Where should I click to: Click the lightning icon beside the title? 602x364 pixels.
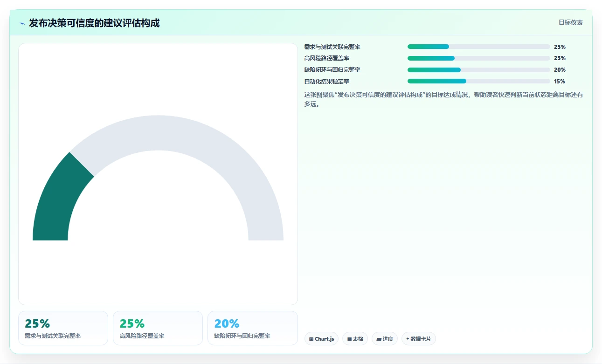[22, 23]
